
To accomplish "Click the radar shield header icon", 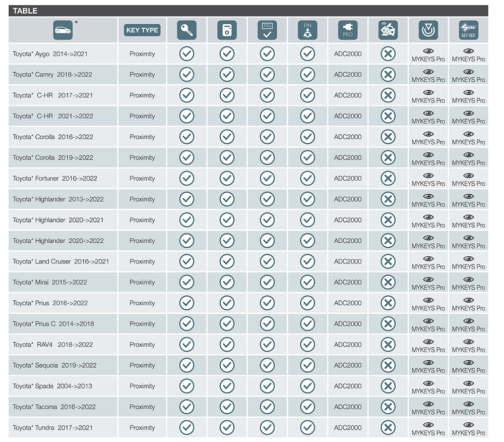I will pos(428,30).
